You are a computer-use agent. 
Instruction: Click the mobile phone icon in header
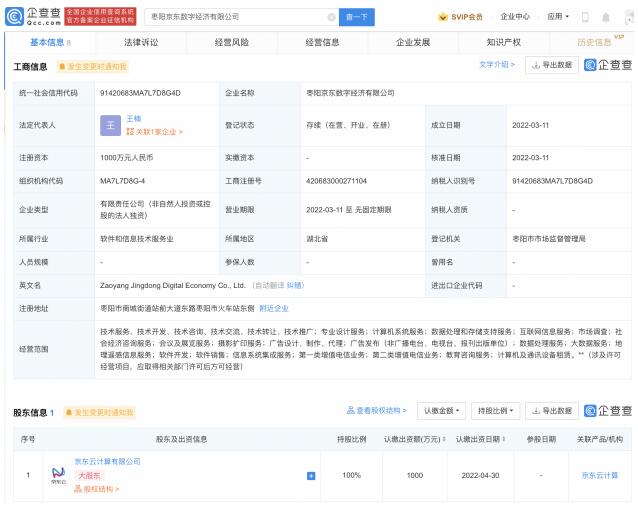[585, 17]
